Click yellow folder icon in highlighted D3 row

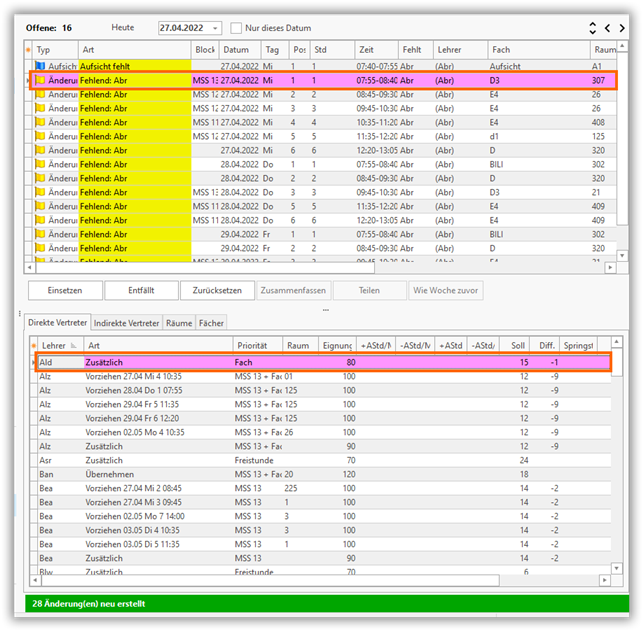pyautogui.click(x=41, y=80)
